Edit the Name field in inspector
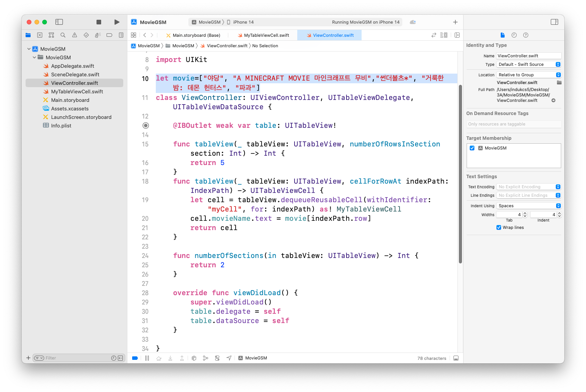586x392 pixels. point(529,56)
